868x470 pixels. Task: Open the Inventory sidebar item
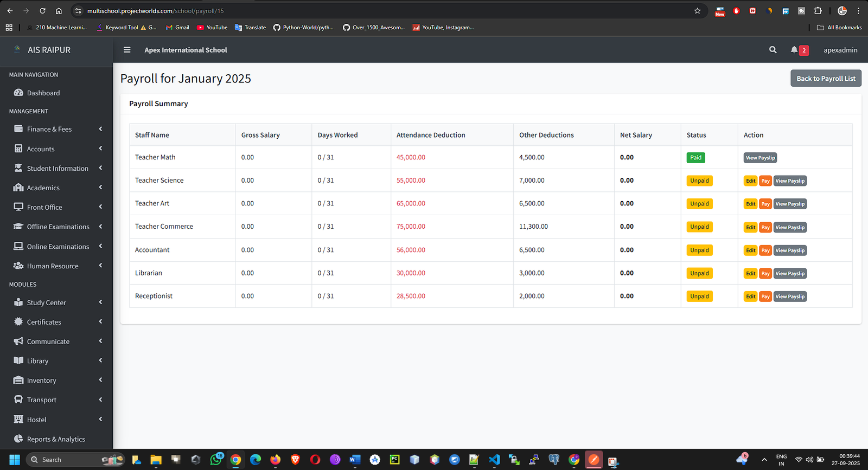click(x=42, y=381)
